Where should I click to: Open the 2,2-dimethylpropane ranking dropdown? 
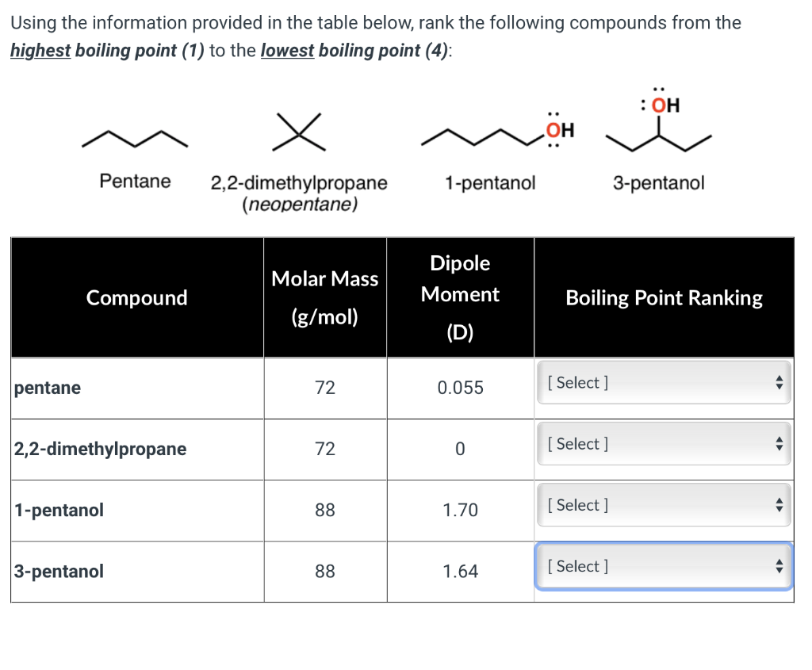pyautogui.click(x=664, y=444)
